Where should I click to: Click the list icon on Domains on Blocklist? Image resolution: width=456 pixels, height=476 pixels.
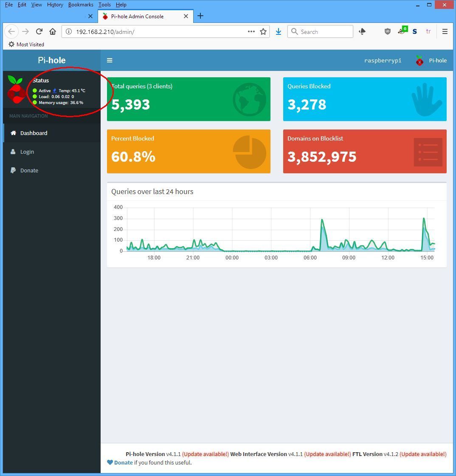(x=428, y=152)
